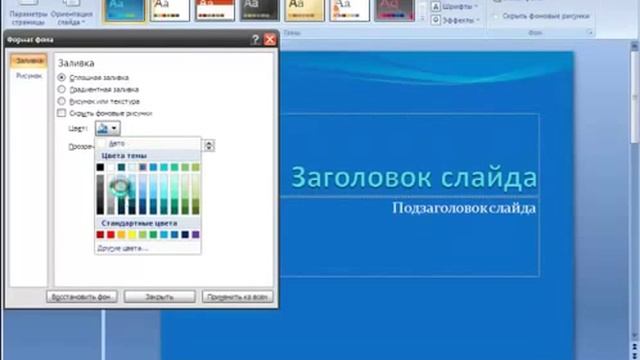Click the Закрыть button
The image size is (640, 360).
coord(160,297)
